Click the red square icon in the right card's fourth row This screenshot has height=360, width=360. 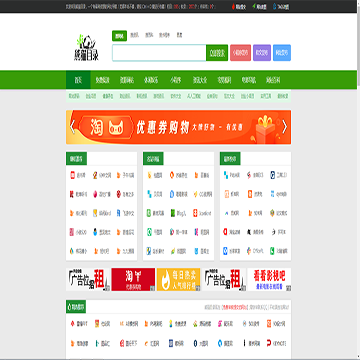pyautogui.click(x=226, y=232)
